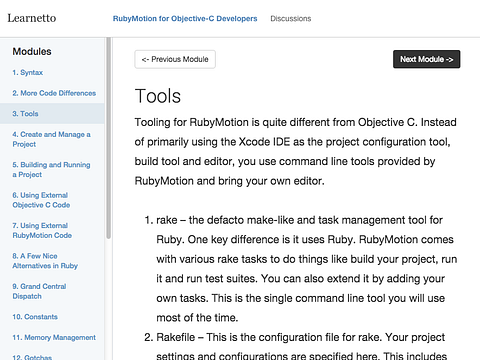Open A Few Nice Alternatives in Ruby
The width and height of the screenshot is (480, 360).
tap(45, 261)
